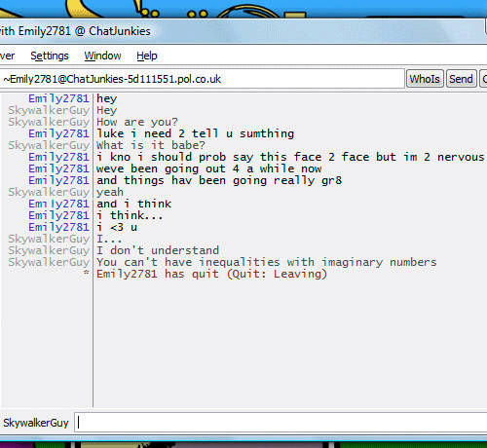Click the SkywalkerGuy nickname label beside input

(x=36, y=423)
